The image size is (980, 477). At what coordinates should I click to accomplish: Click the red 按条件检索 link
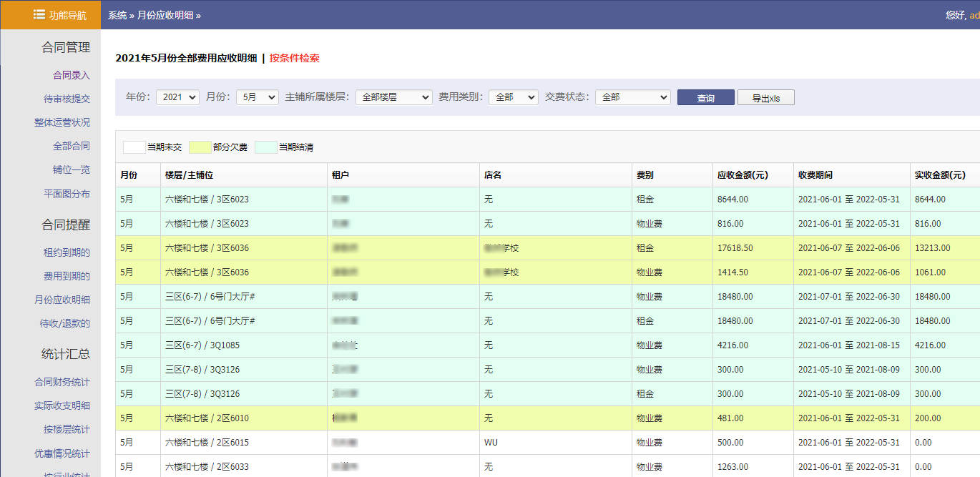(295, 58)
